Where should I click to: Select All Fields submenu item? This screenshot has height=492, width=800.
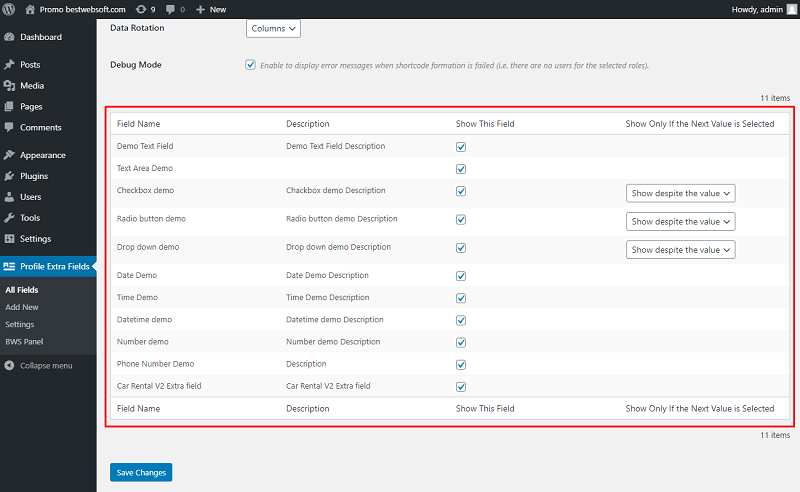pos(22,290)
